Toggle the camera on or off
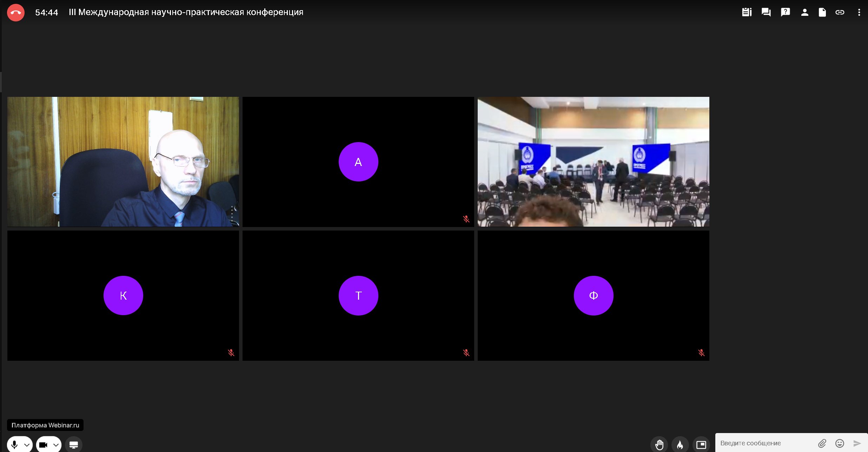Image resolution: width=868 pixels, height=452 pixels. point(43,445)
